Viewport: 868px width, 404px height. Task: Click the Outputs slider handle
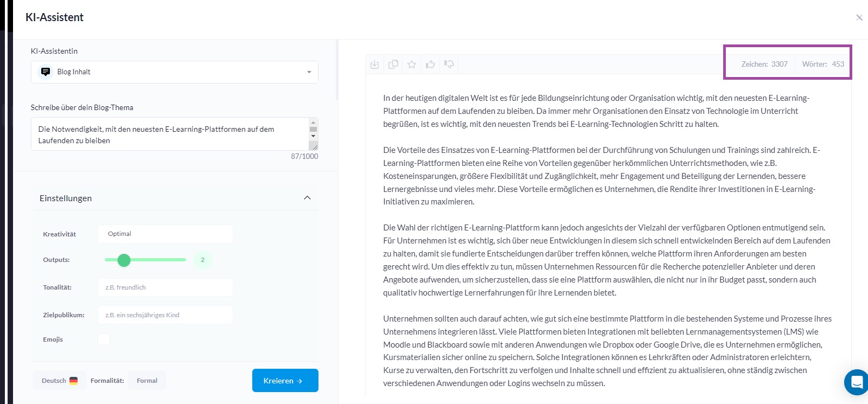click(124, 260)
